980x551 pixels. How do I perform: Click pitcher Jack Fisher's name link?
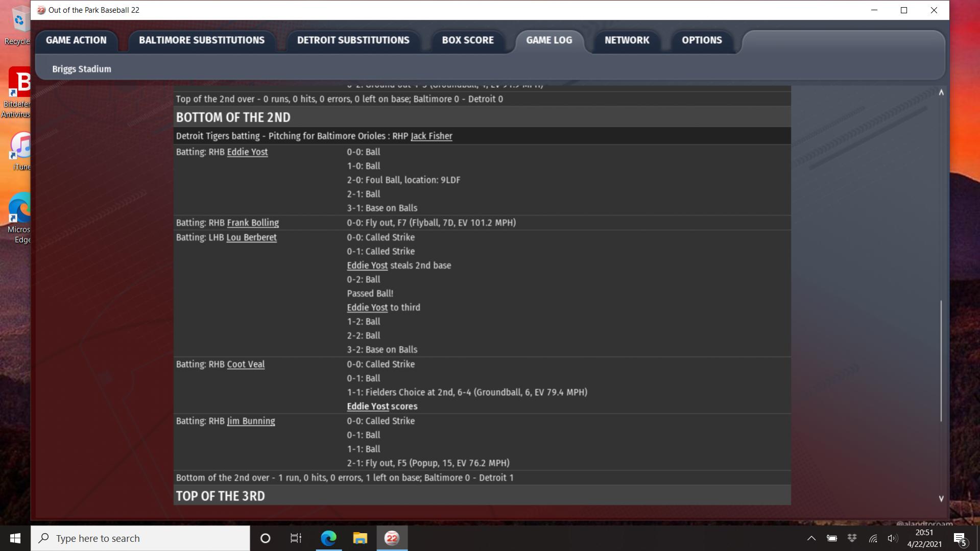pos(431,136)
